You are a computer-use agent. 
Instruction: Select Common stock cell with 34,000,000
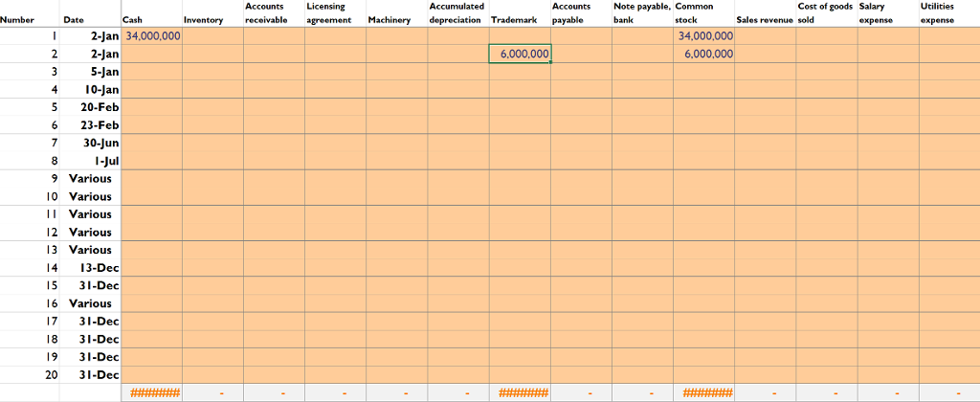point(703,36)
